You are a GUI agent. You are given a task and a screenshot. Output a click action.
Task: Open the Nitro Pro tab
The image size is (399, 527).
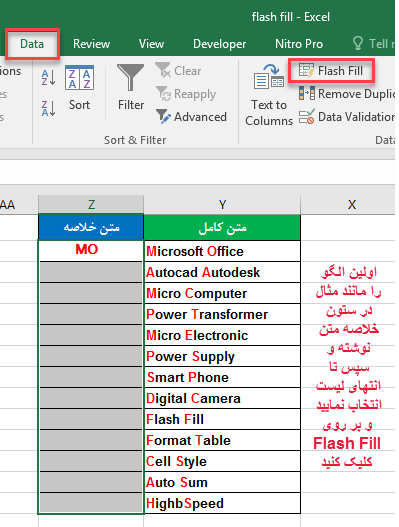[299, 44]
